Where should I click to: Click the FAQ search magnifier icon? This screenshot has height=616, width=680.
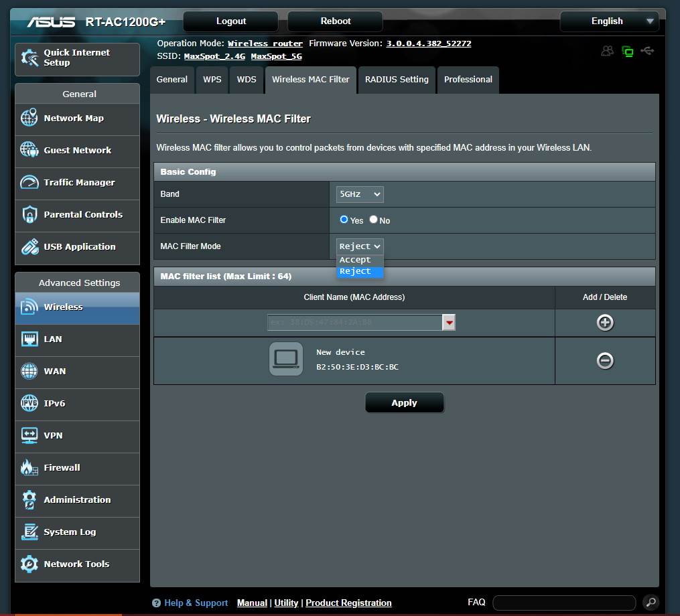coord(649,602)
